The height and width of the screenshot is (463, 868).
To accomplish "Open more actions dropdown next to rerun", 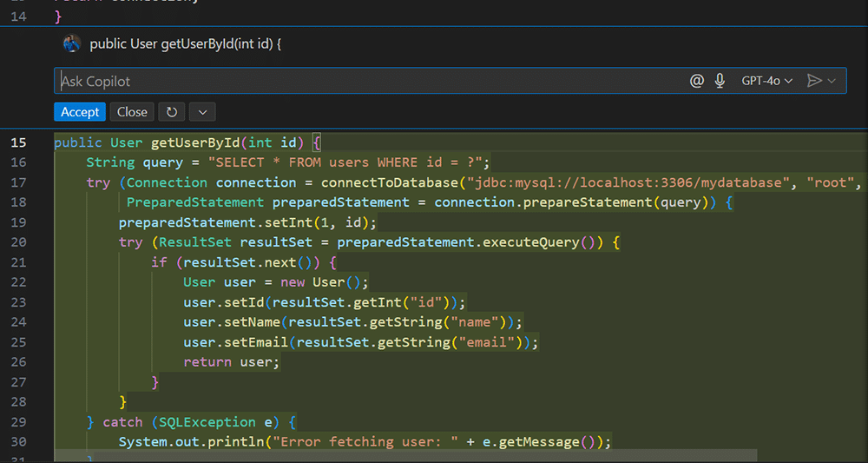I will click(201, 112).
